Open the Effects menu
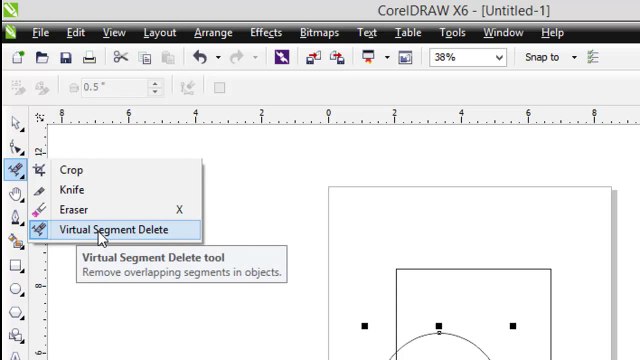Image resolution: width=640 pixels, height=360 pixels. (x=266, y=33)
